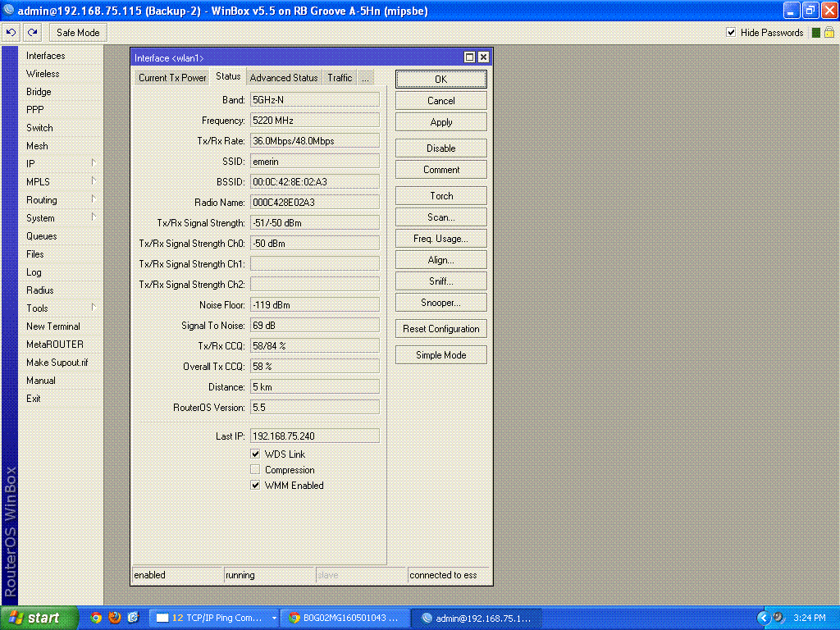
Task: Click the WinBox undo arrow icon
Action: click(11, 33)
